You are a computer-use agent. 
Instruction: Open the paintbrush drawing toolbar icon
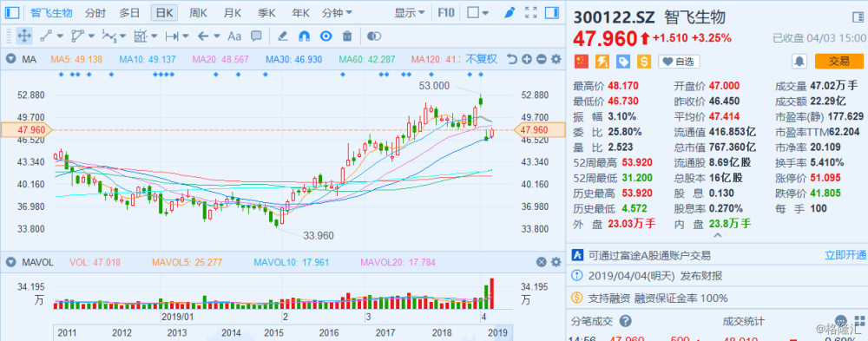[x=510, y=12]
